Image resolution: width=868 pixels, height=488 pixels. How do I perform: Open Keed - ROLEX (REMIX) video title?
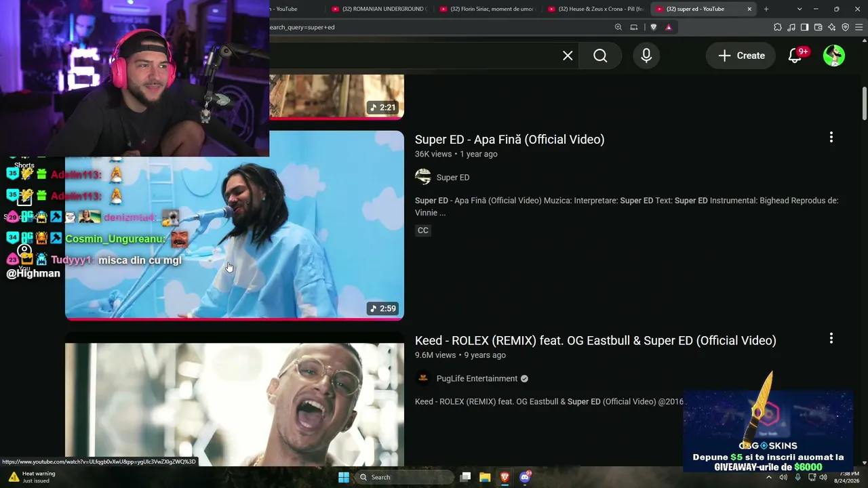click(595, 340)
